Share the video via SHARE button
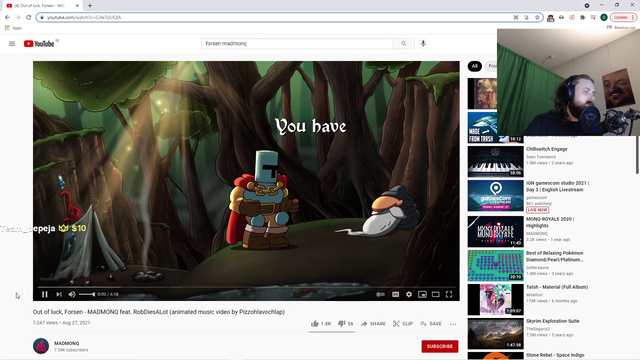 tap(373, 324)
